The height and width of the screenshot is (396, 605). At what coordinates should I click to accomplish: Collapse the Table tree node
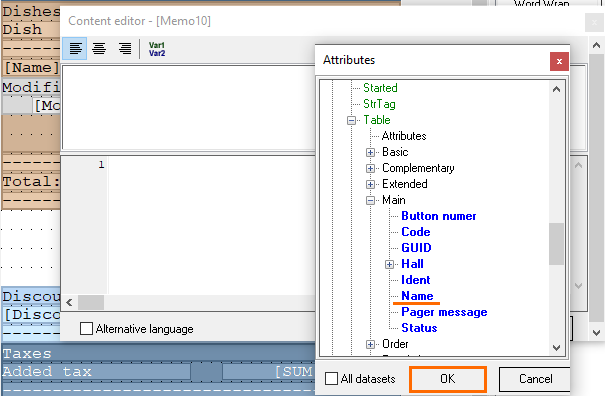351,120
